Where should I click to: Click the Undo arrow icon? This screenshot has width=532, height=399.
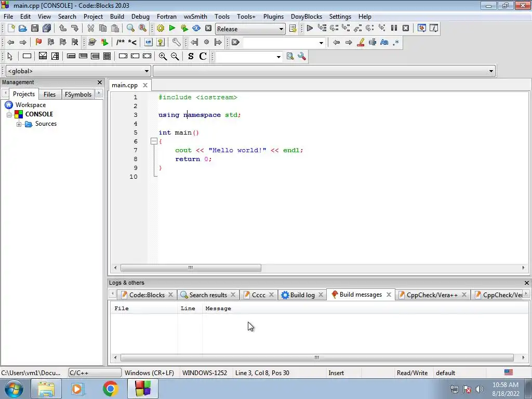click(x=63, y=28)
